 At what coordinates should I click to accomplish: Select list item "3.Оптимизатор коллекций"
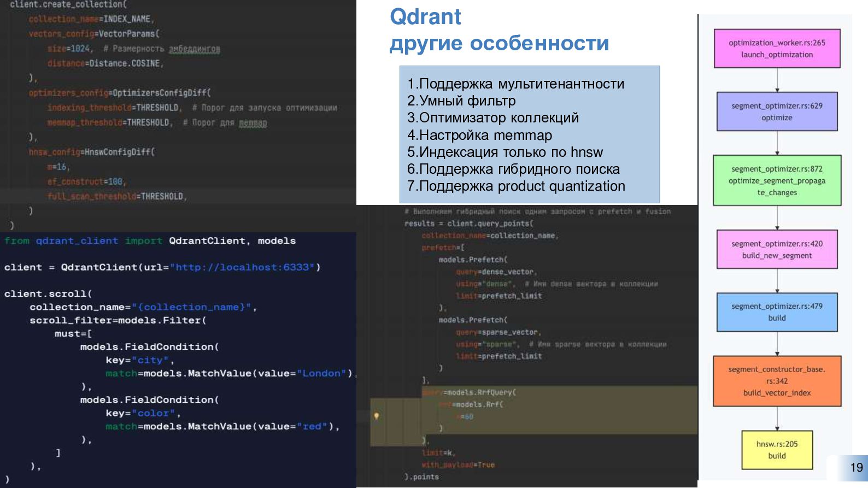(492, 117)
